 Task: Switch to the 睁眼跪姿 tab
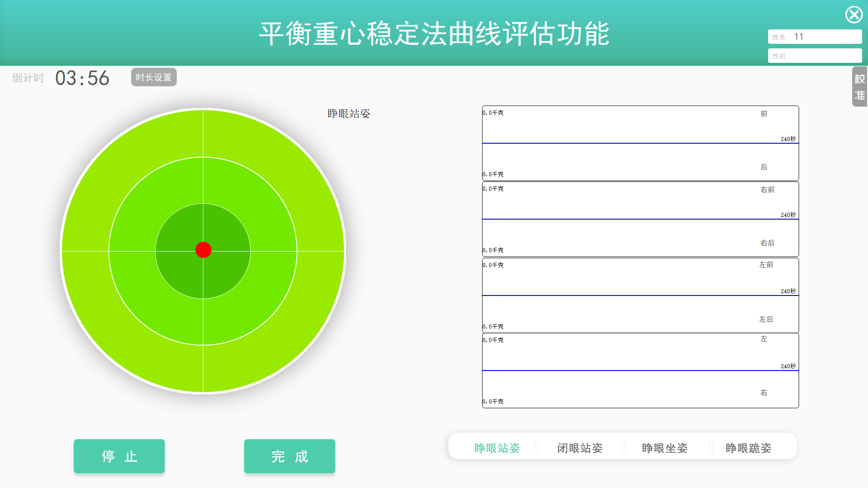click(x=748, y=448)
